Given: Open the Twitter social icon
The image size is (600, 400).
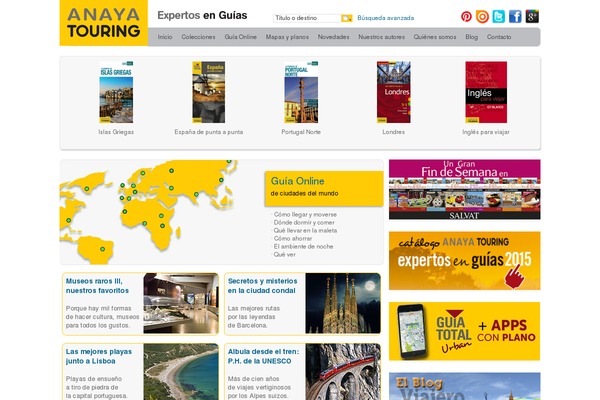Looking at the screenshot, I should [499, 16].
